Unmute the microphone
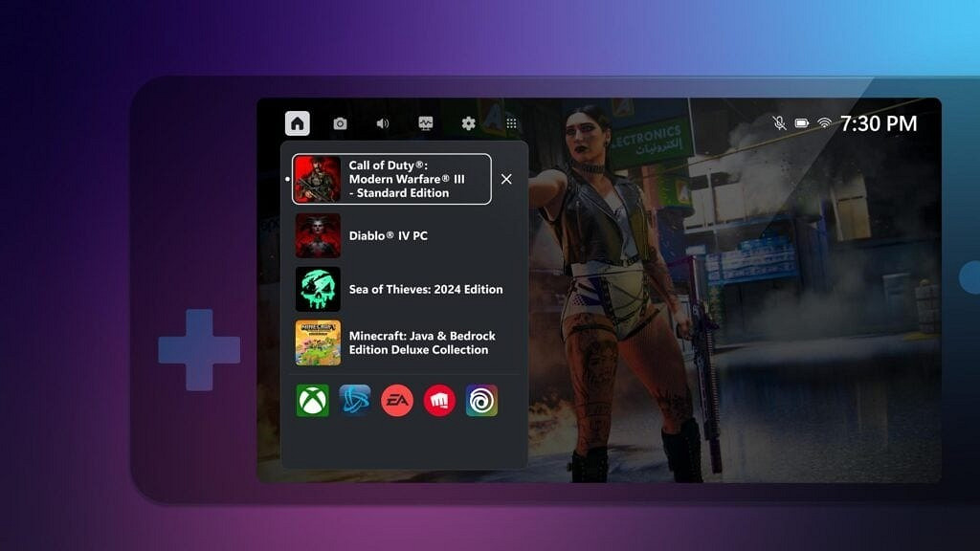Image resolution: width=980 pixels, height=551 pixels. [778, 122]
